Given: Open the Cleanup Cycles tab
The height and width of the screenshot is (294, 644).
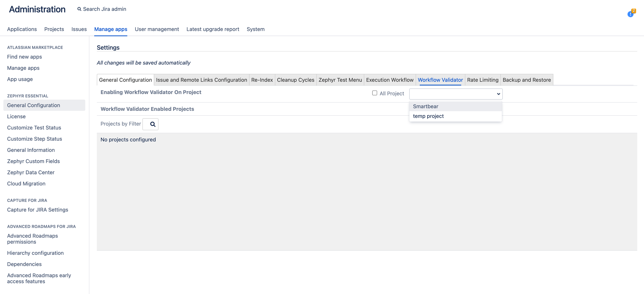Looking at the screenshot, I should (296, 80).
